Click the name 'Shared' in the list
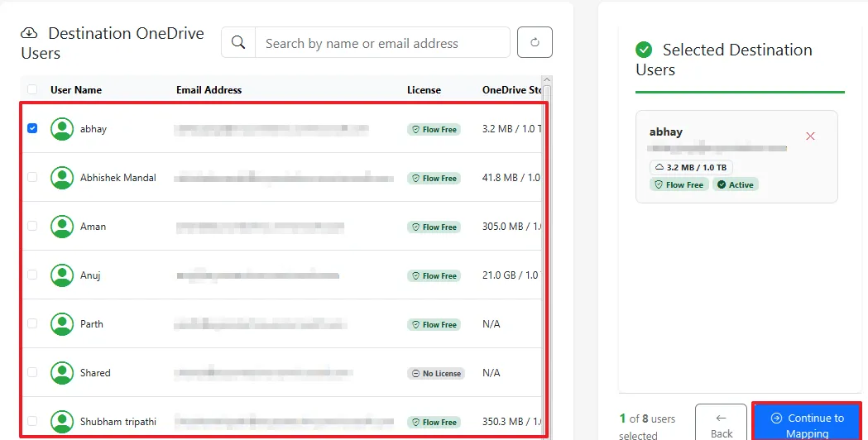This screenshot has height=440, width=868. (x=95, y=372)
